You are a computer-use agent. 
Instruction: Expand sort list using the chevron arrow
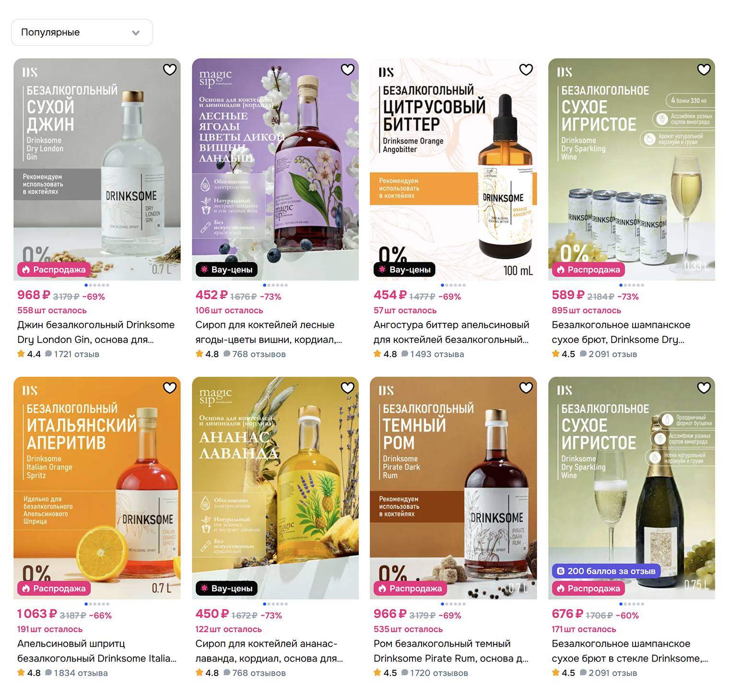[x=136, y=33]
